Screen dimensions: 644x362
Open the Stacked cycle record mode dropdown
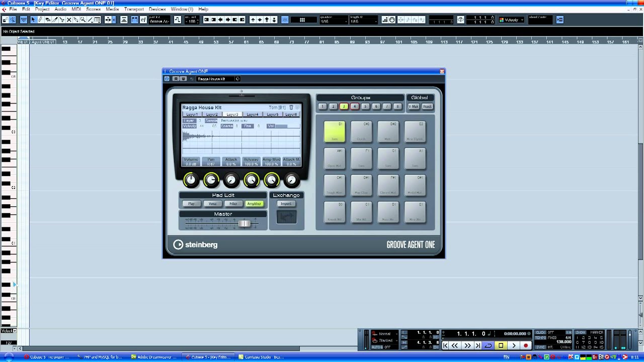tap(385, 340)
